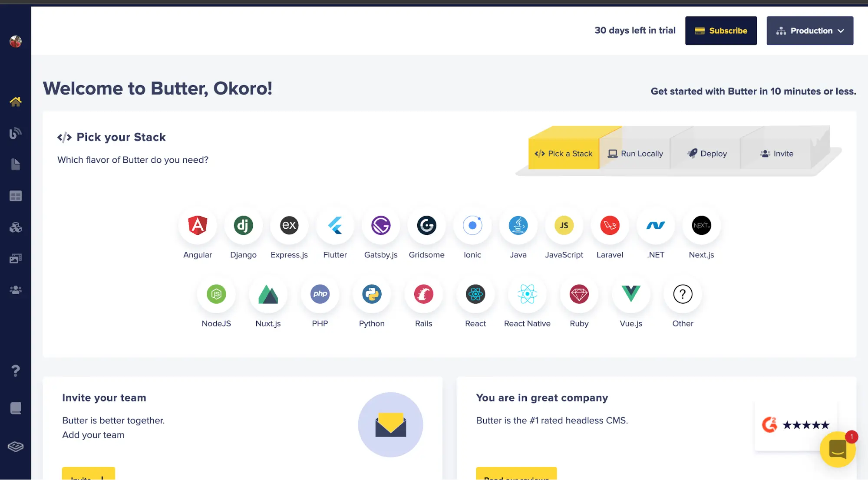The width and height of the screenshot is (868, 480).
Task: Expand the sidebar bottom layers panel icon
Action: point(15,446)
